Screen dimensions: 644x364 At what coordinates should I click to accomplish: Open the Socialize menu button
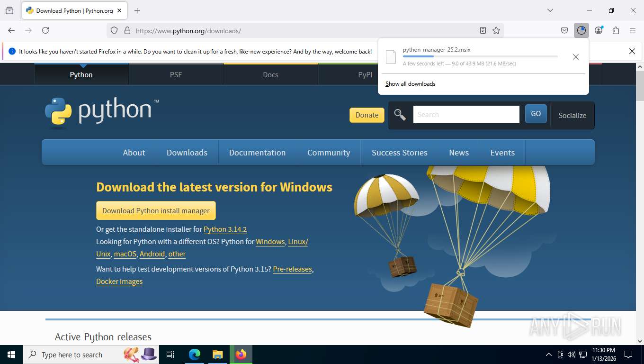572,115
